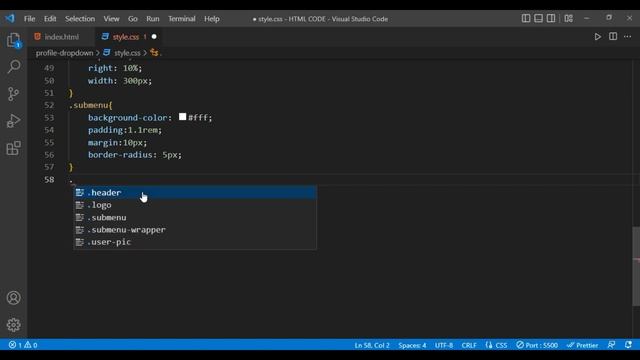Open the Accounts icon in the activity bar

(x=13, y=298)
